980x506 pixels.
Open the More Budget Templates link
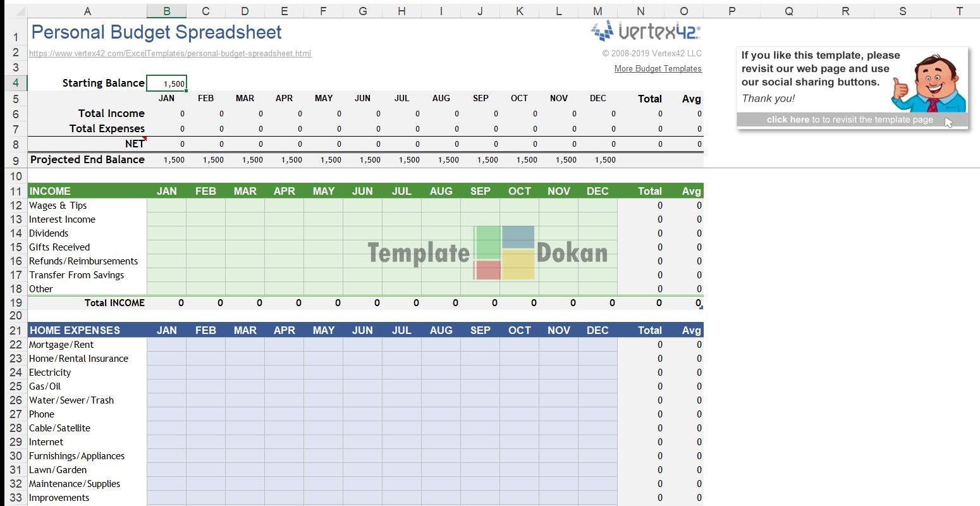click(658, 68)
